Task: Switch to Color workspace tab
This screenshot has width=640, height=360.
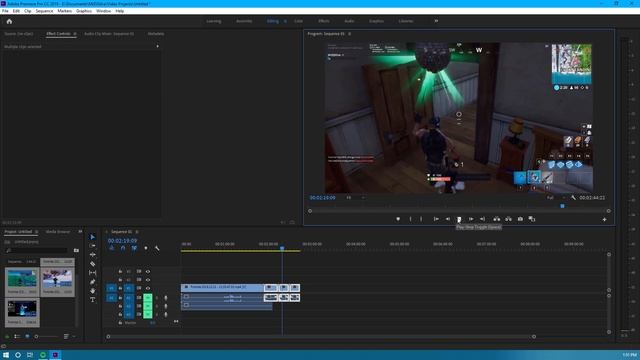Action: [x=299, y=21]
